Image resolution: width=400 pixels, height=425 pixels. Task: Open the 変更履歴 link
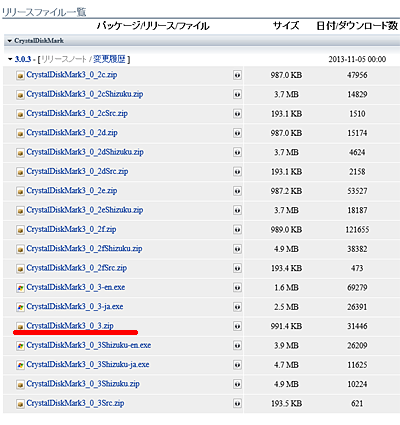coord(109,60)
